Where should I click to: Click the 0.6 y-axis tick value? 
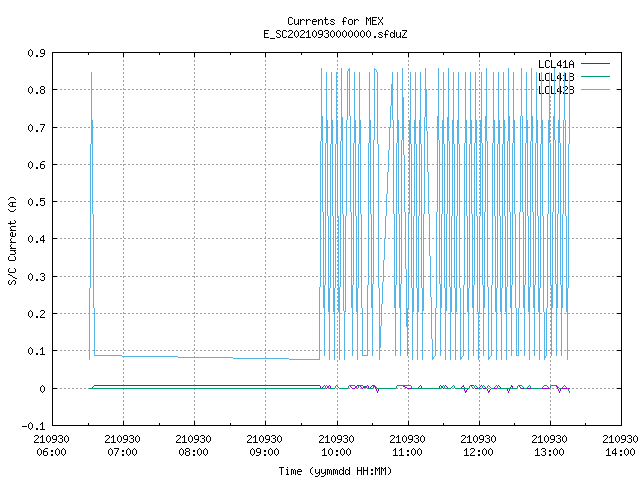(36, 165)
